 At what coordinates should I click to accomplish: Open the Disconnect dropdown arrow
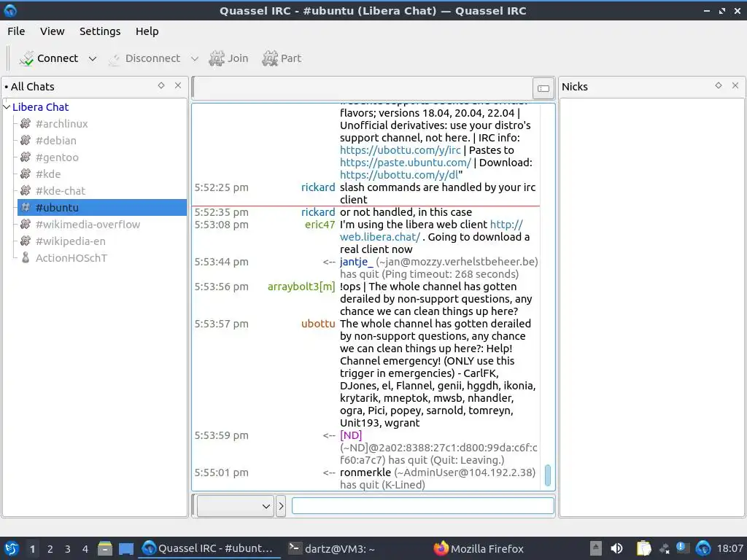click(194, 58)
